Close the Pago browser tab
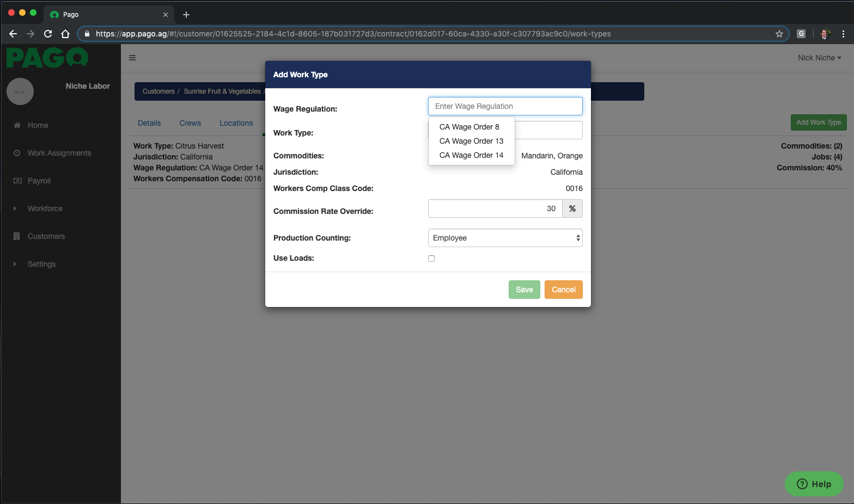 point(166,15)
